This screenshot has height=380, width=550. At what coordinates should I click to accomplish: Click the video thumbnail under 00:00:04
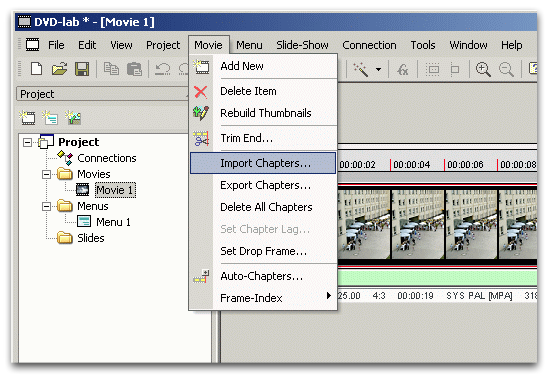point(418,225)
